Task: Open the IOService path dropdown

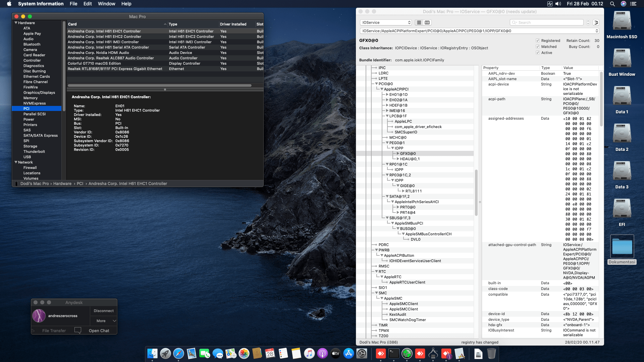Action: click(x=479, y=31)
